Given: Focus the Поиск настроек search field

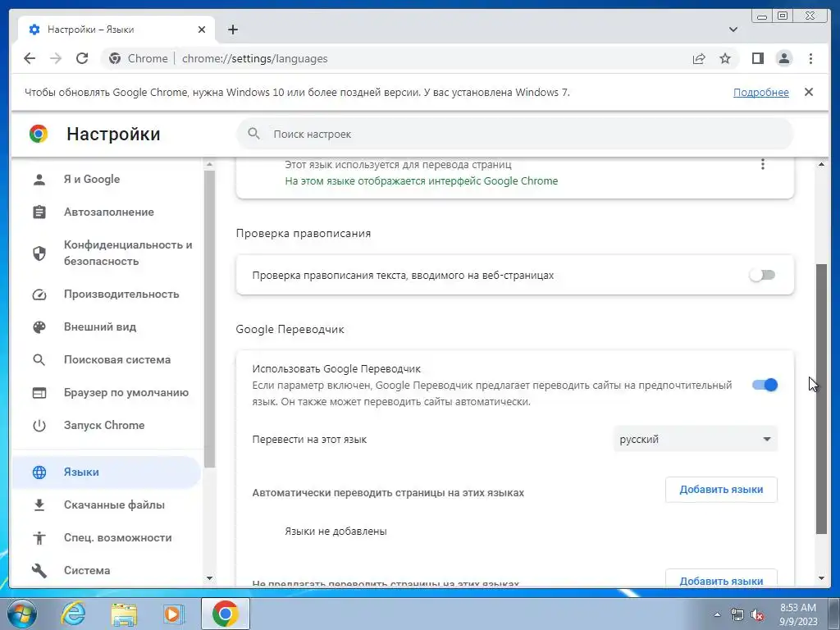Looking at the screenshot, I should pos(515,134).
